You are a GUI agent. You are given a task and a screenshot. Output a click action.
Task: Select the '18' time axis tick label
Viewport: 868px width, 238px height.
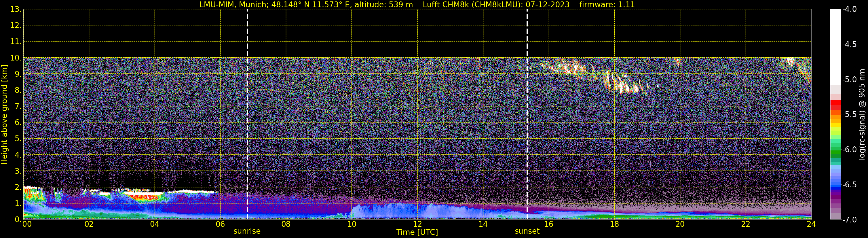tap(615, 224)
